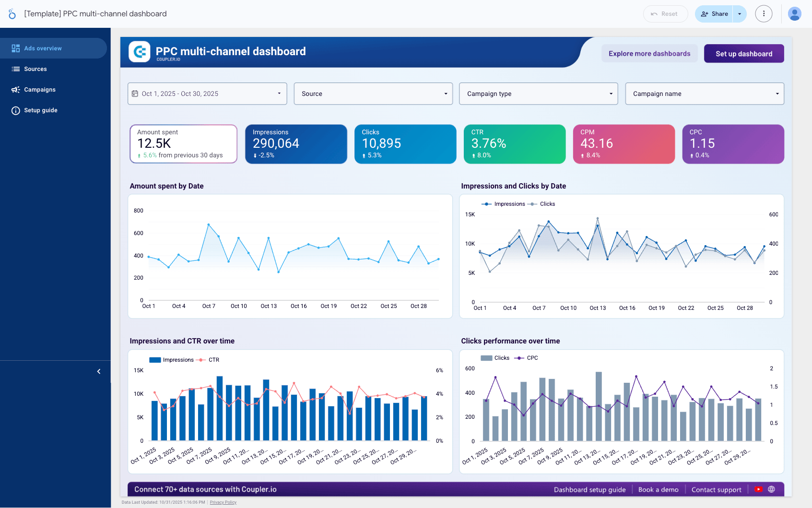The height and width of the screenshot is (508, 812).
Task: Click the Reset button
Action: coord(665,14)
